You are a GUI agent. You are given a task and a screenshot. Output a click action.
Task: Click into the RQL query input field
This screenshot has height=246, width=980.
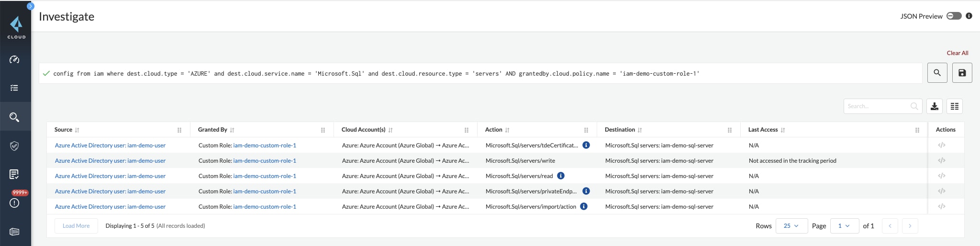[x=480, y=73]
